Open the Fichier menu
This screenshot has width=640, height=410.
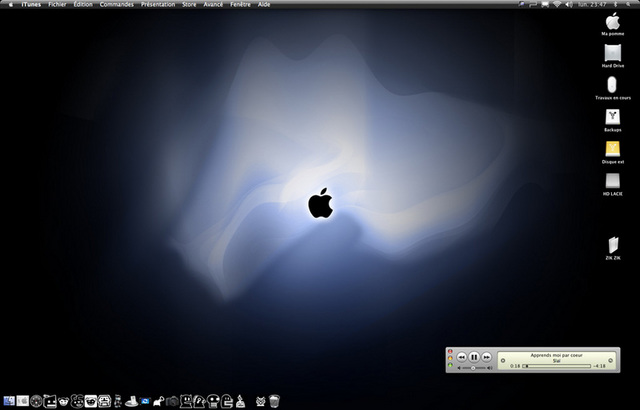(57, 4)
